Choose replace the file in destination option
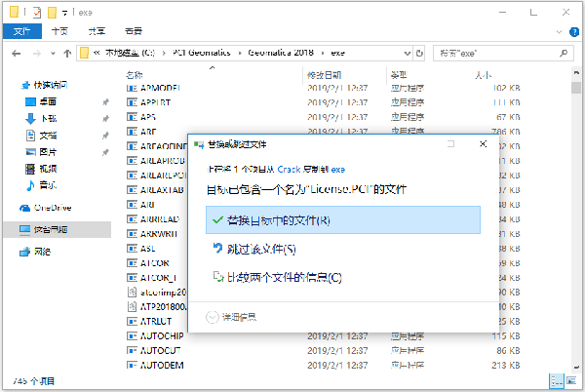 click(x=343, y=220)
